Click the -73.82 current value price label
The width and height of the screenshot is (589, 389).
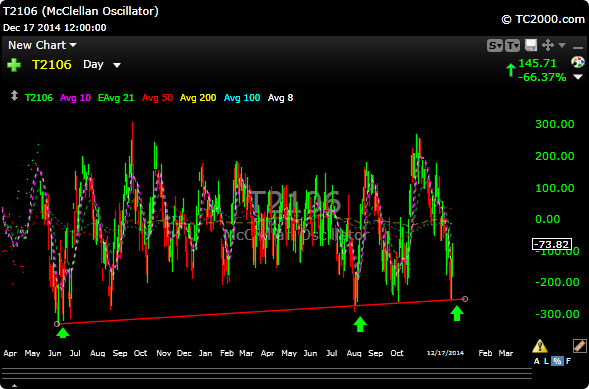552,244
